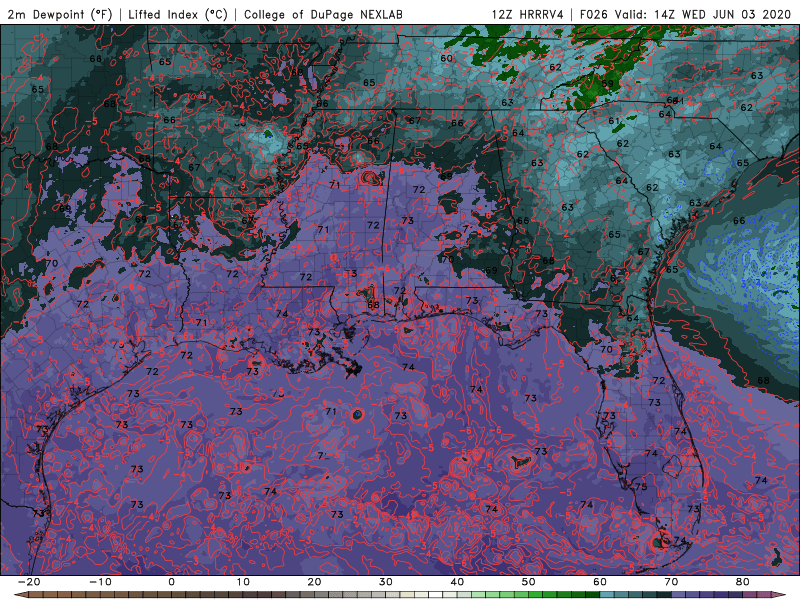800x600 pixels.
Task: Click the '70' label on the color scale
Action: pos(671,582)
